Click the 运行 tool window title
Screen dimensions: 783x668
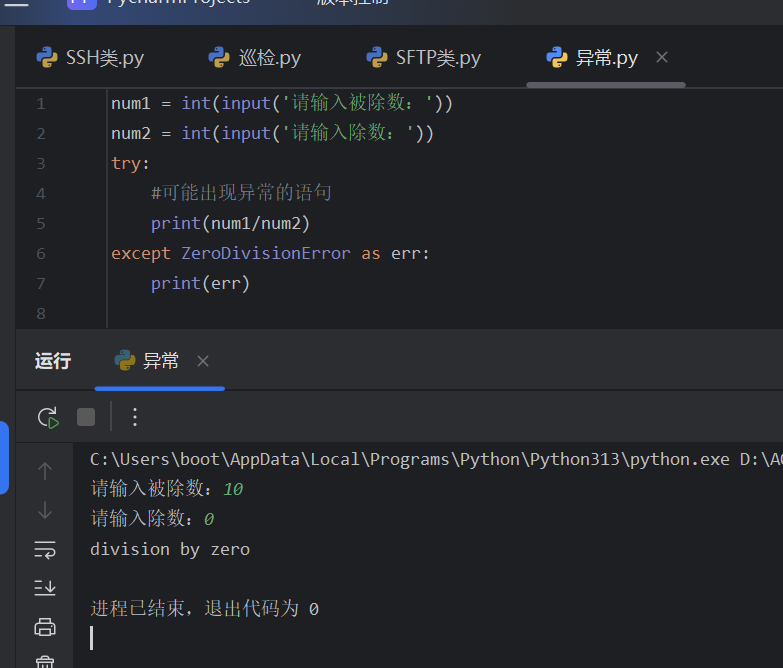[x=53, y=360]
